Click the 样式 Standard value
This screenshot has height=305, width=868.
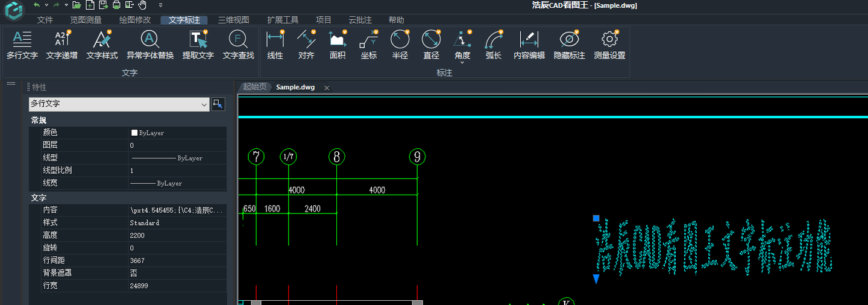pyautogui.click(x=178, y=223)
